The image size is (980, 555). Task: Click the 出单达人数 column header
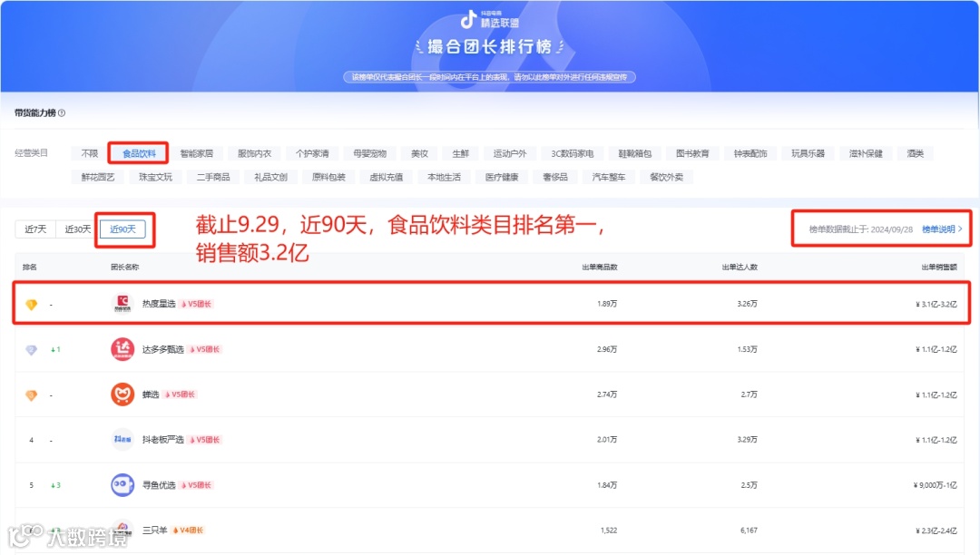(740, 268)
